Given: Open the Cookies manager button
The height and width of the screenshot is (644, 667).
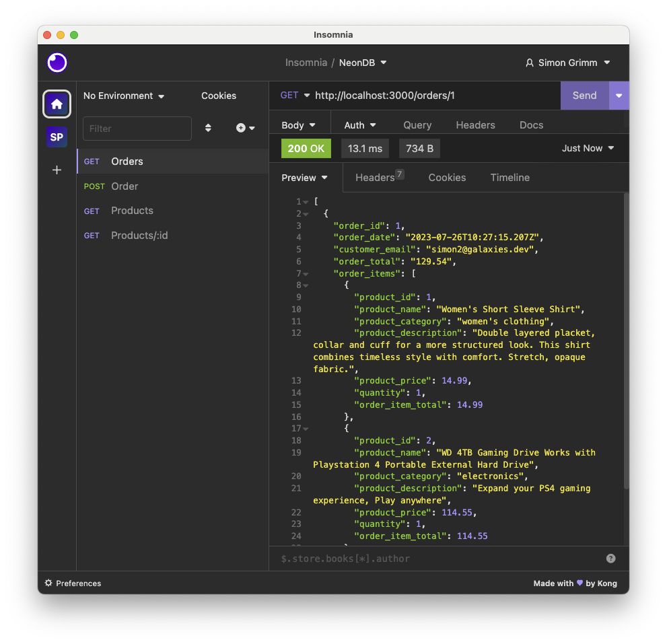Looking at the screenshot, I should click(219, 96).
